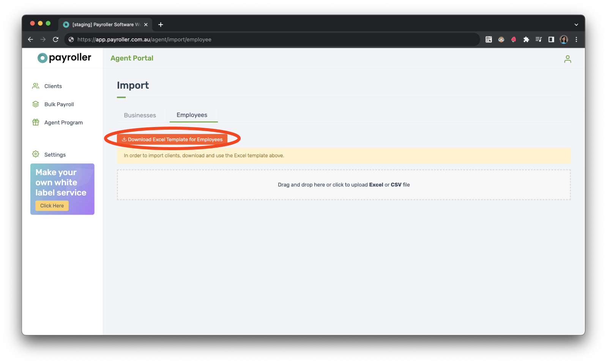Click the Agent Portal heading
This screenshot has width=607, height=364.
click(x=132, y=58)
